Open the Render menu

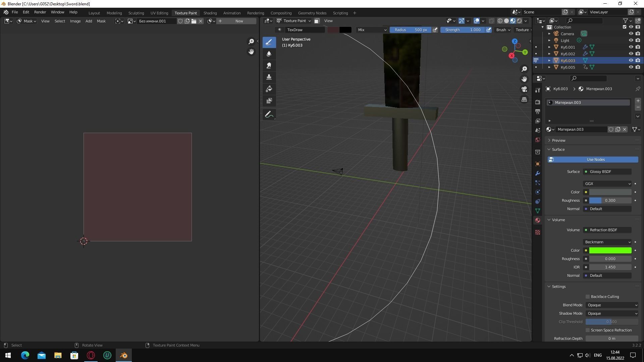tap(40, 12)
